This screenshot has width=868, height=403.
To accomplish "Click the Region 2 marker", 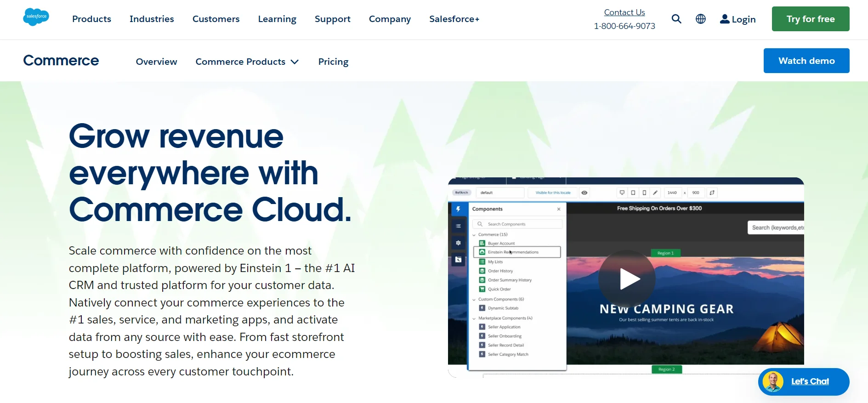I will pyautogui.click(x=667, y=369).
